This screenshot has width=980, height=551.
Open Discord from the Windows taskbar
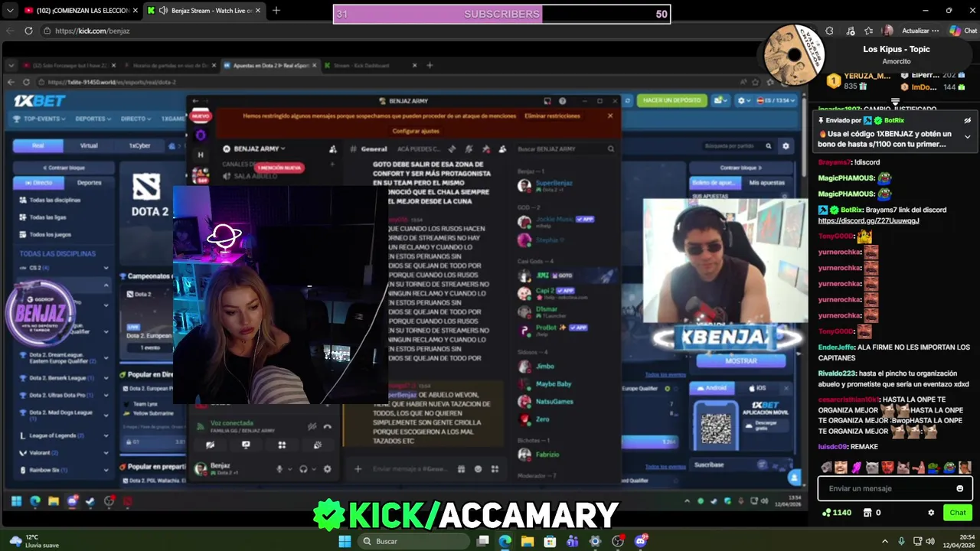click(x=641, y=541)
